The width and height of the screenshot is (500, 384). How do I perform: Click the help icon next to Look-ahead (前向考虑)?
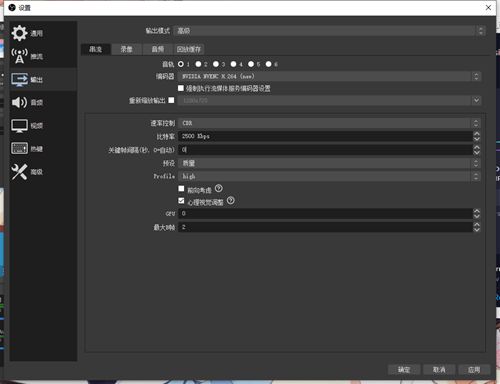[x=219, y=188]
